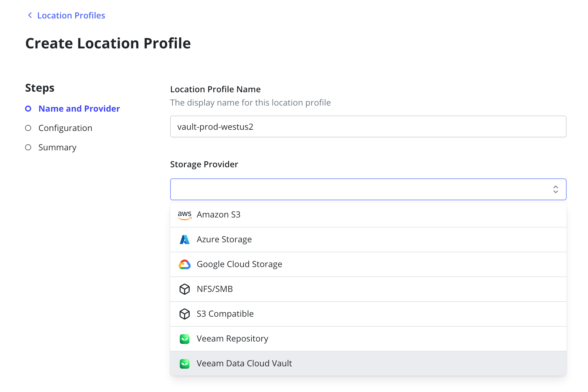Click the Veeam Repository green icon
Image resolution: width=588 pixels, height=392 pixels.
click(x=184, y=339)
